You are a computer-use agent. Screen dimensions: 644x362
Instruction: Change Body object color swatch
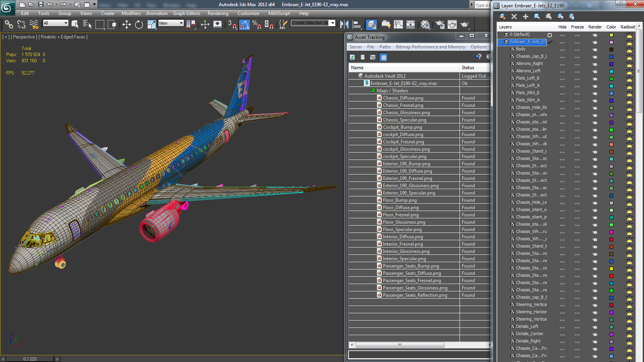pyautogui.click(x=611, y=50)
